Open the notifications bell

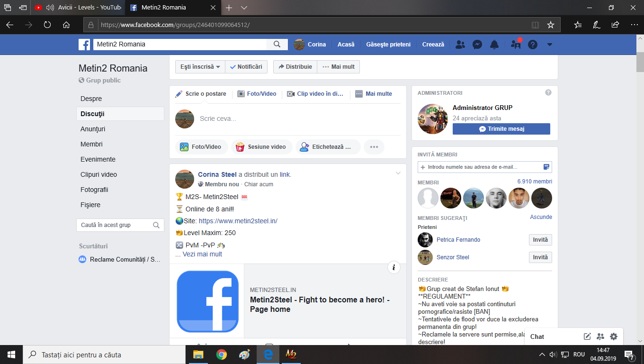(494, 45)
